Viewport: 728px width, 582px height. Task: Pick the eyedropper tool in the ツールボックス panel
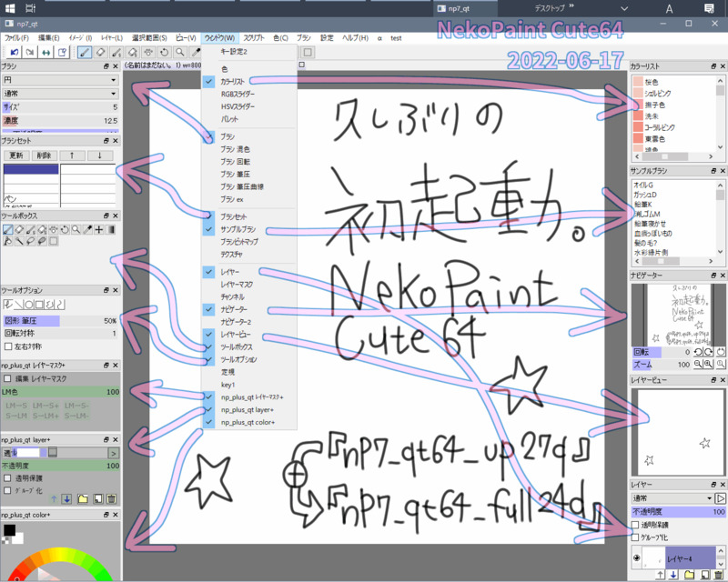(87, 229)
